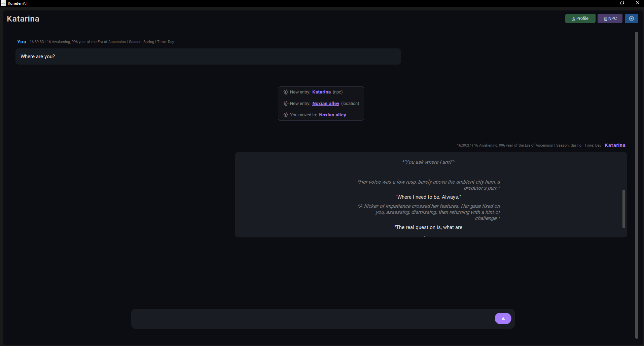Restore down the RuneterrAI window
This screenshot has width=644, height=346.
coord(622,3)
